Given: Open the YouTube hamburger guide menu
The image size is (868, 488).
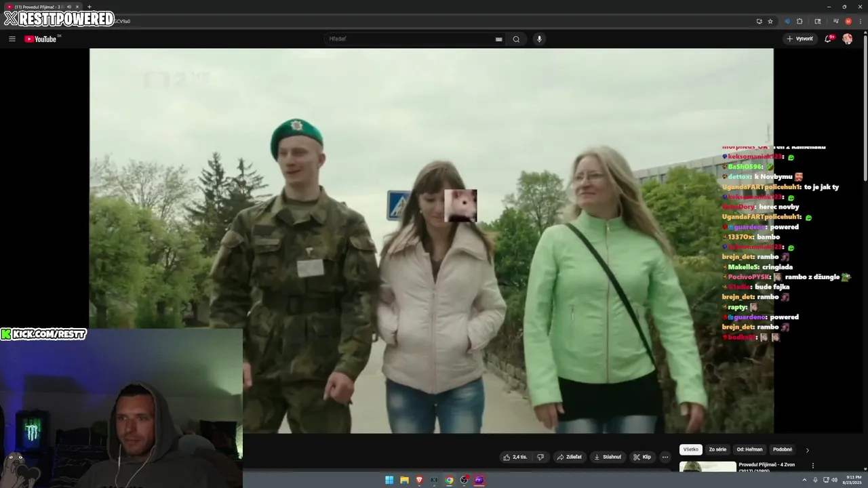Looking at the screenshot, I should click(x=12, y=39).
